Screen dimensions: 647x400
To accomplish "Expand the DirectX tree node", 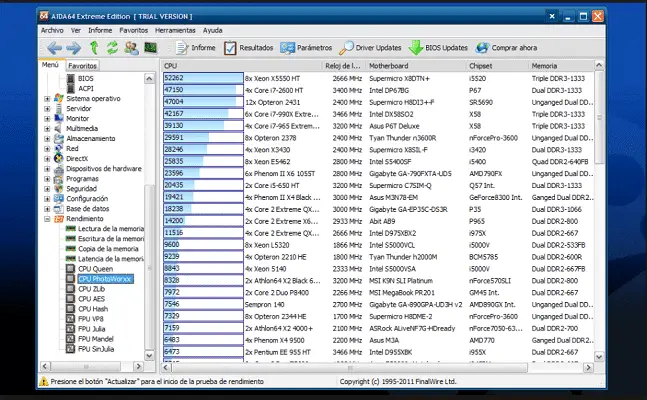I will [x=47, y=159].
